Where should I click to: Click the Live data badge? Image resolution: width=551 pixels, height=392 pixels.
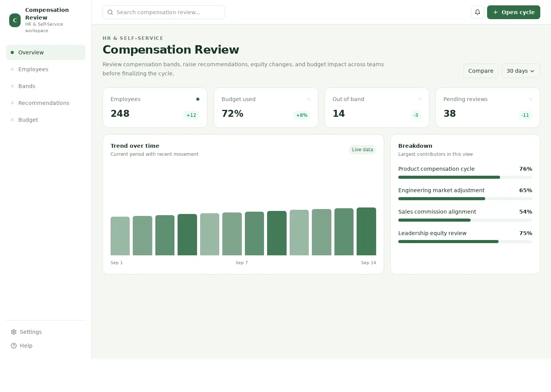362,150
